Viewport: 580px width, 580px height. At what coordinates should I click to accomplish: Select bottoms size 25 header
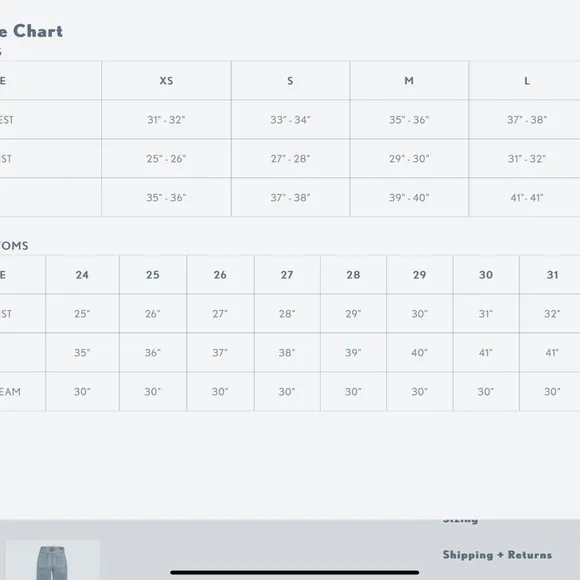pyautogui.click(x=153, y=275)
